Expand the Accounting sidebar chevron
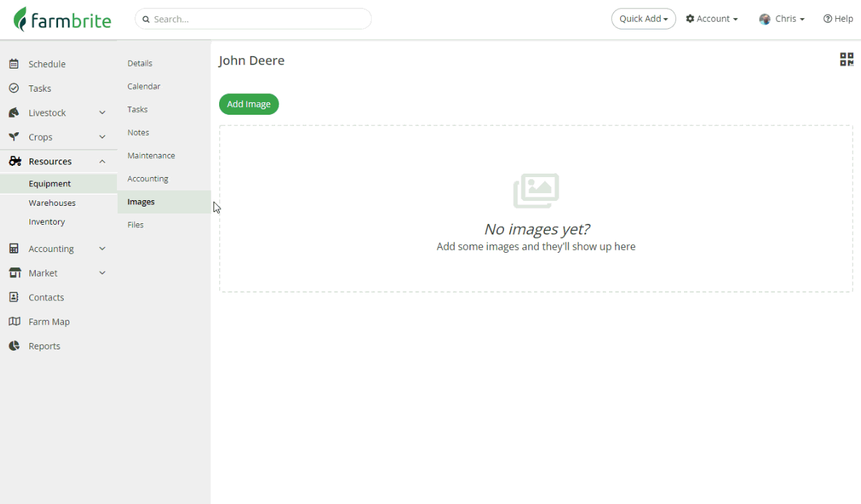 pos(102,248)
